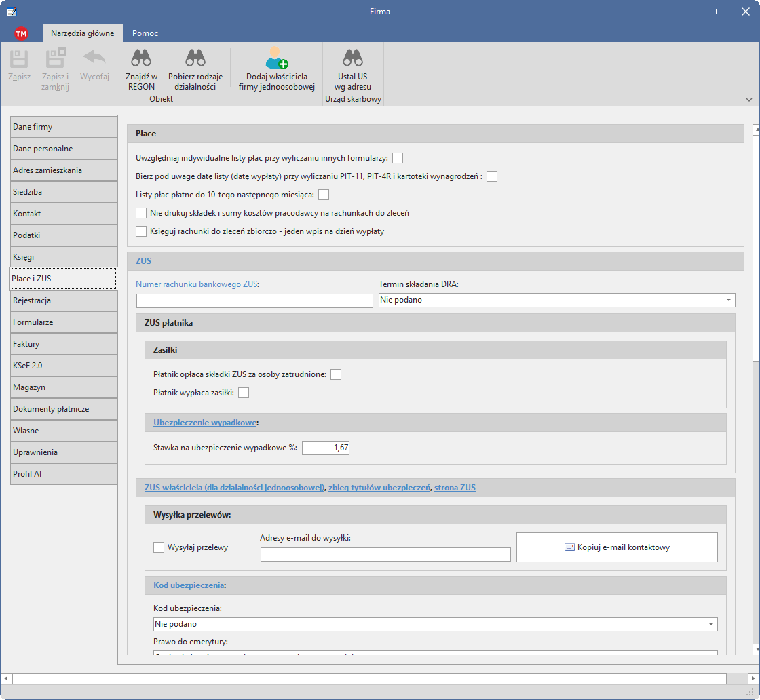Click the Zapisz i zamknij icon

coord(55,58)
